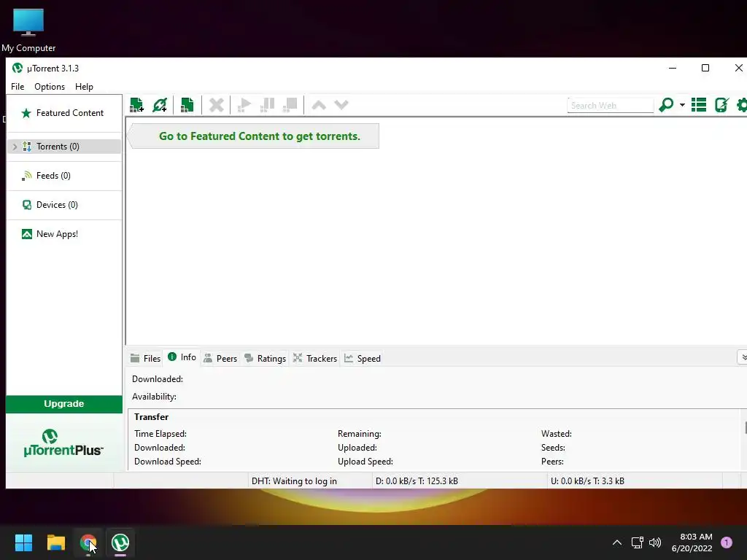
Task: Click DHT: Waiting to log in status
Action: 294,481
